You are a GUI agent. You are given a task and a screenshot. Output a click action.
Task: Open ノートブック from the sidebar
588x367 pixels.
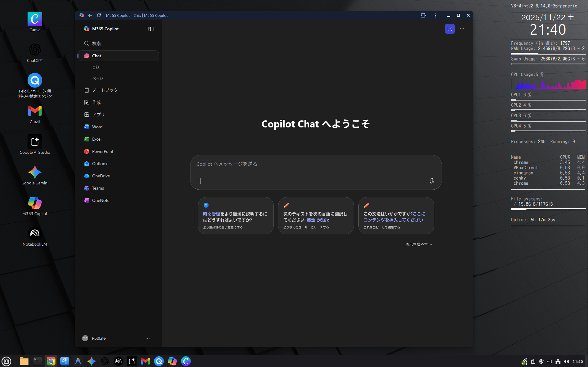[104, 90]
